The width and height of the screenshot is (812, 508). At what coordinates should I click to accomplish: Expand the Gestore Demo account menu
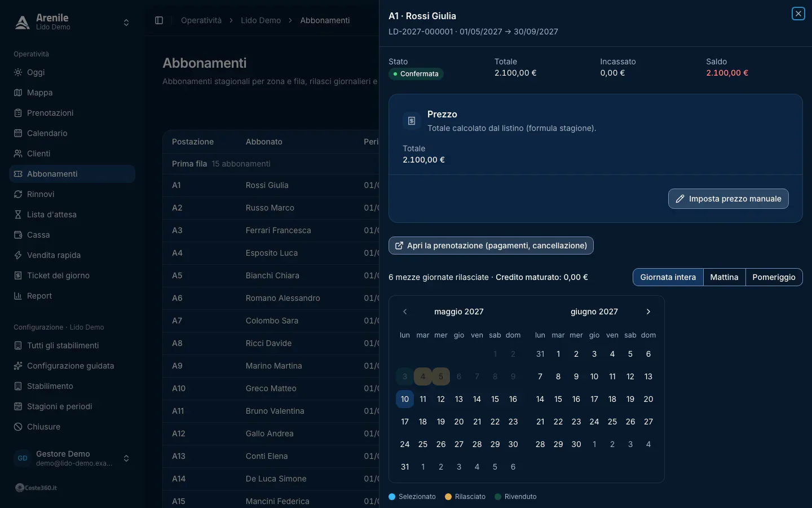pyautogui.click(x=72, y=458)
